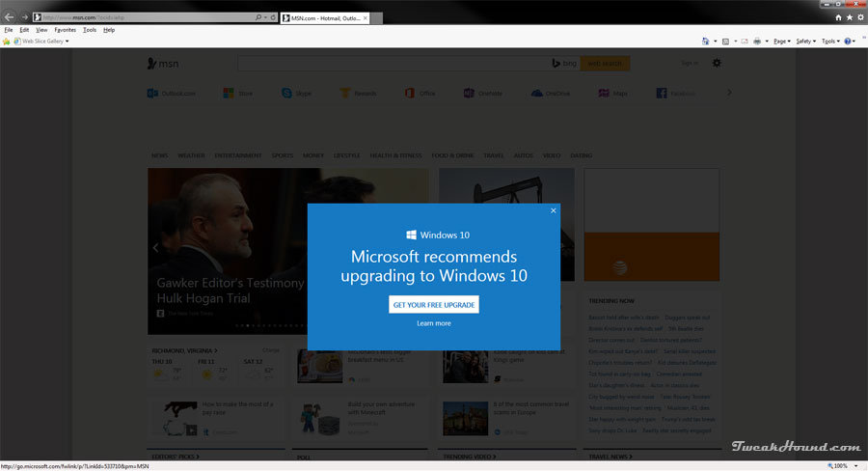
Task: Open the Rewards trophy shortcut
Action: 358,93
